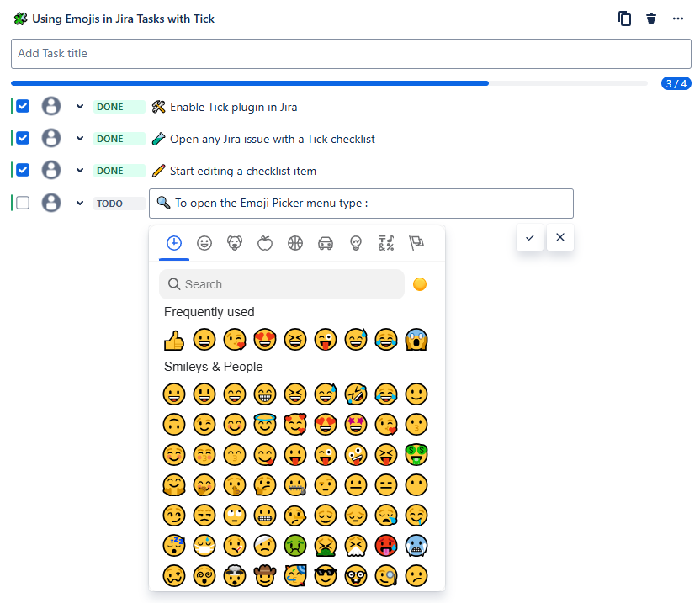Insert the green nauseated face emoji

[x=295, y=546]
